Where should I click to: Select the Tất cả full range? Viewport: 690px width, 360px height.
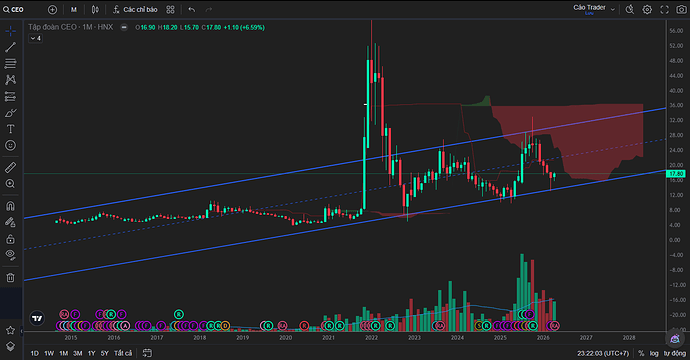[x=123, y=353]
